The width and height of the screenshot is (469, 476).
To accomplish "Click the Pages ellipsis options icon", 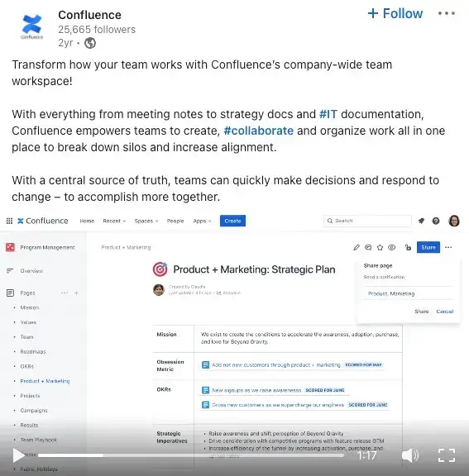I will click(65, 293).
